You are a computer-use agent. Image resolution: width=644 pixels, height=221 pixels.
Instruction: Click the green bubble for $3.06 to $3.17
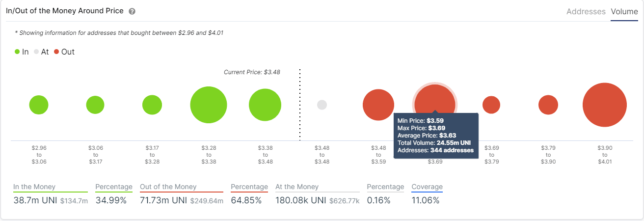(x=95, y=105)
